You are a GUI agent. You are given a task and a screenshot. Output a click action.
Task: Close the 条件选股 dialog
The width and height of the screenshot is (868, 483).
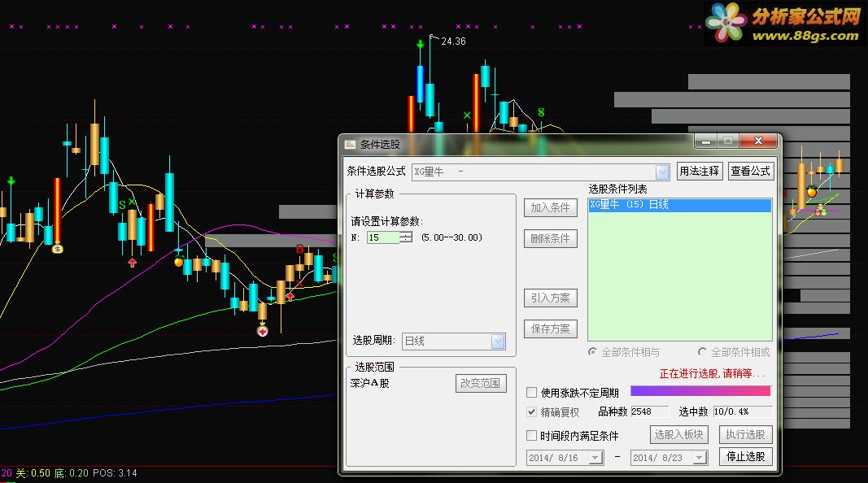tap(759, 141)
